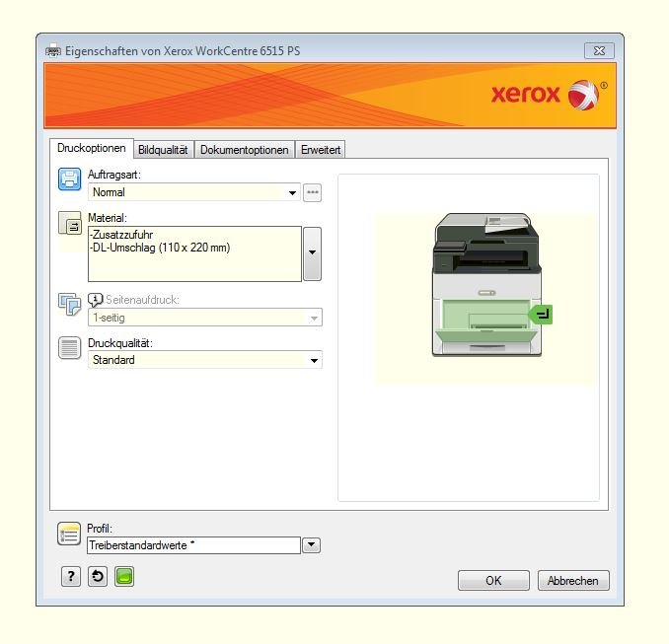This screenshot has height=644, width=669.
Task: Reset settings with the undo arrow button
Action: [x=98, y=577]
